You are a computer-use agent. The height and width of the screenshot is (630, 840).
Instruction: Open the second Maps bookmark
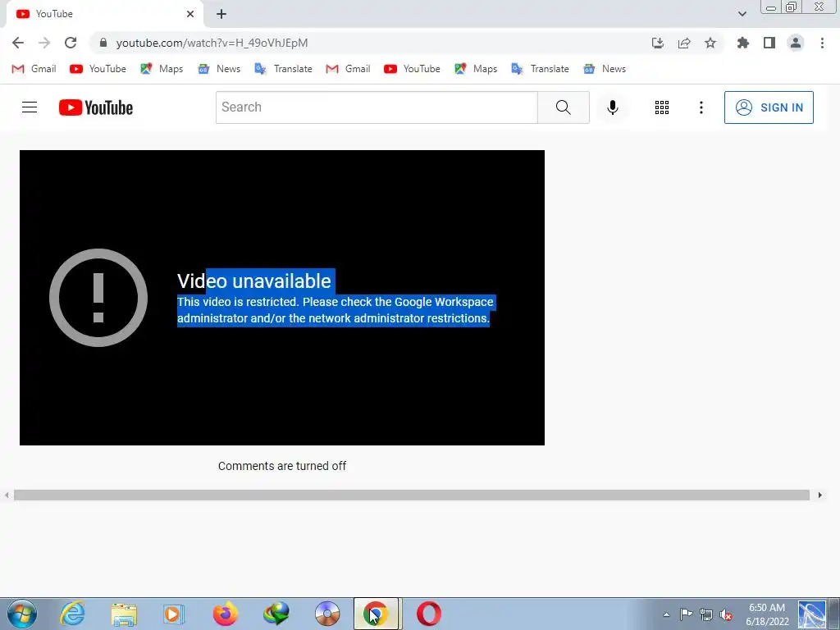(x=476, y=69)
